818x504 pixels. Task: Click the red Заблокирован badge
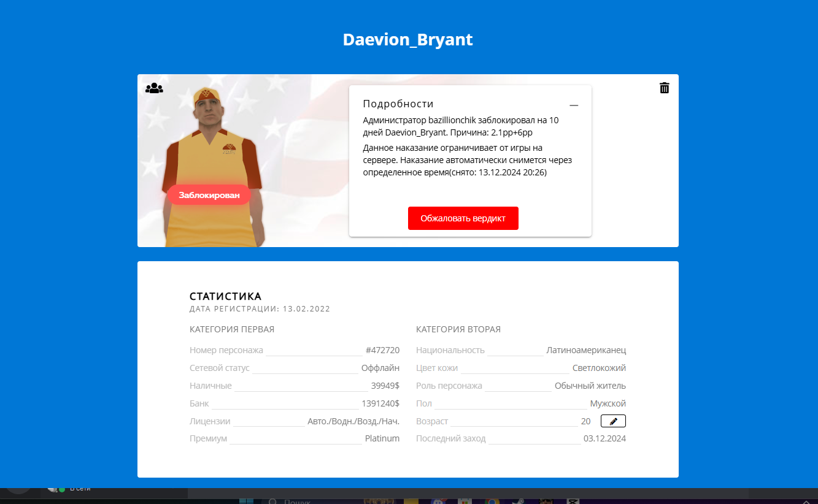click(x=209, y=195)
